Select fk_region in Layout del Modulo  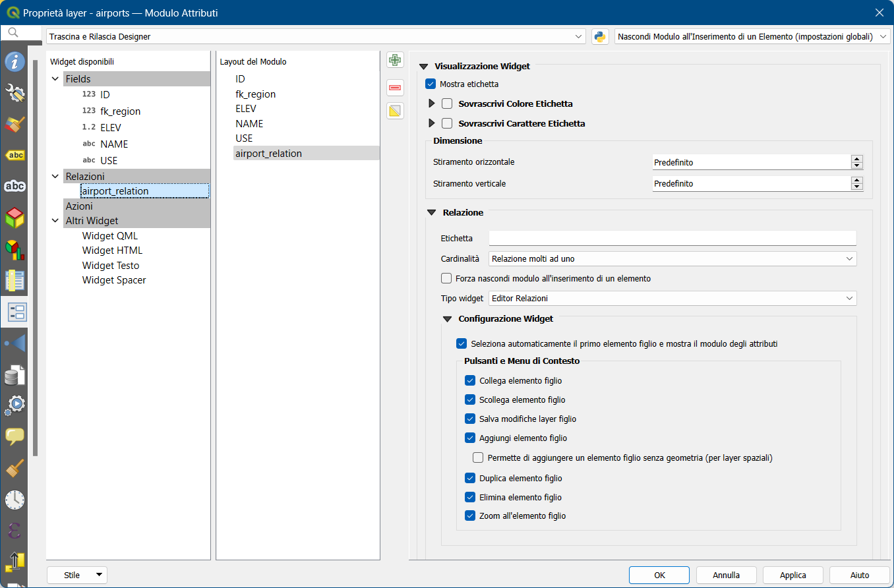255,94
